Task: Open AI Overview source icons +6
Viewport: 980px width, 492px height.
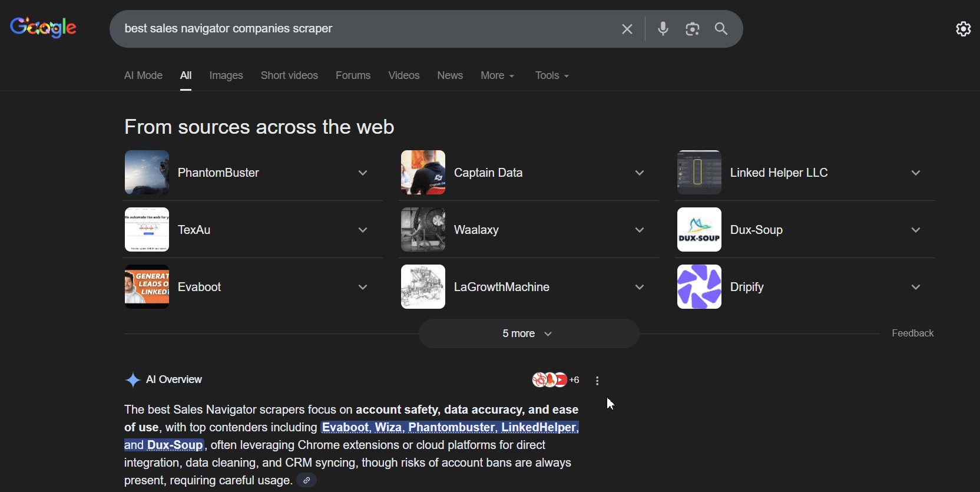Action: (555, 380)
